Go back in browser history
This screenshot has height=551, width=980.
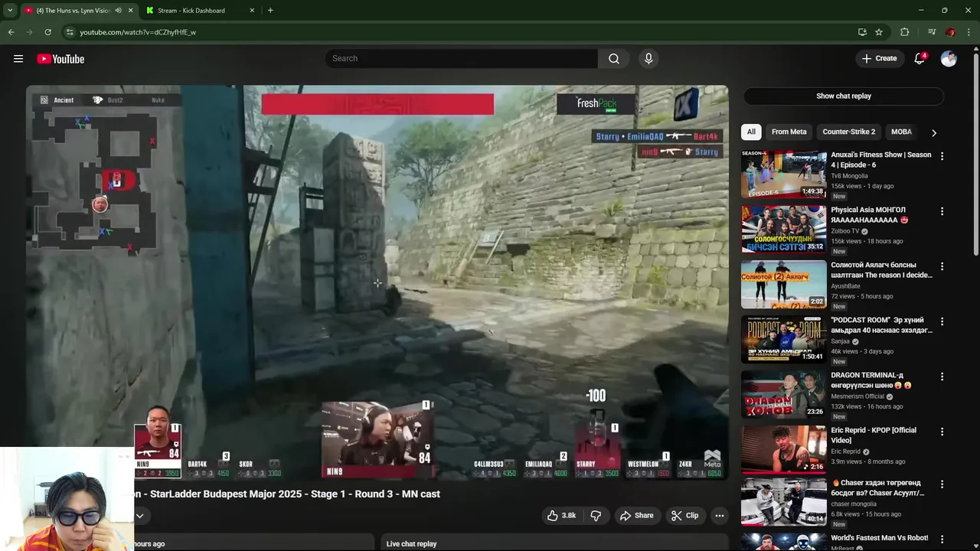11,32
